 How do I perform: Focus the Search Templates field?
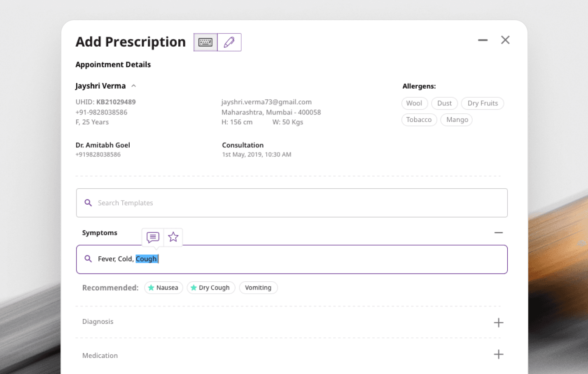coord(292,203)
